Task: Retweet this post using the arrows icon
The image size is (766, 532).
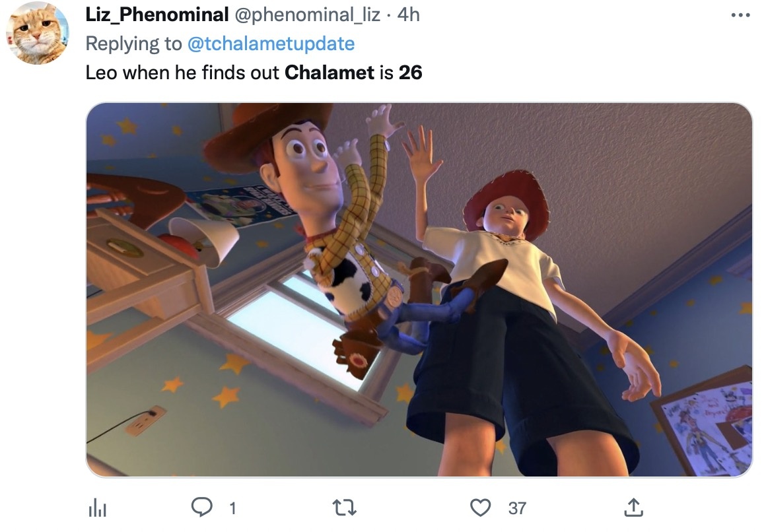Action: point(345,508)
